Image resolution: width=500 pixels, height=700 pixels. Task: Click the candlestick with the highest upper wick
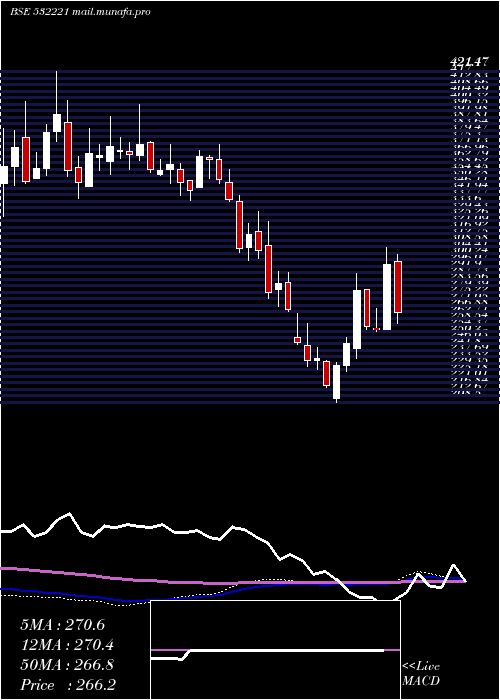point(57,106)
